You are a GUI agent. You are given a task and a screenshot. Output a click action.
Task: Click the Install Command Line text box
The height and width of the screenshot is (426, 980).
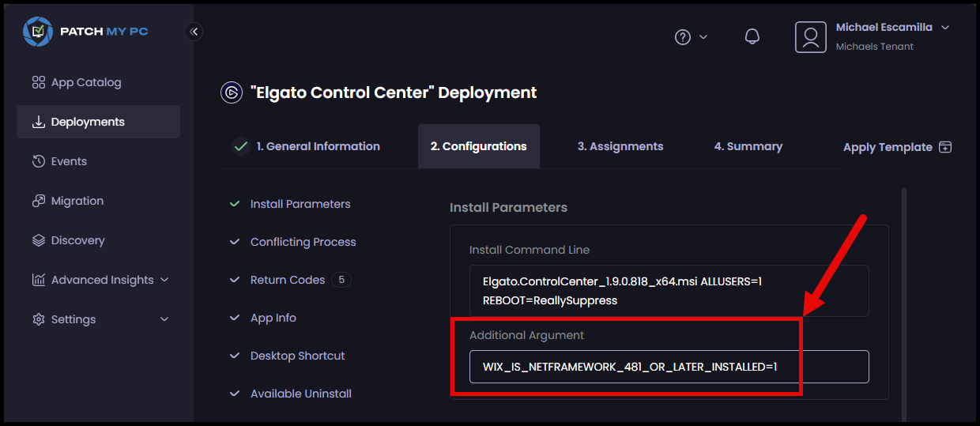(669, 291)
